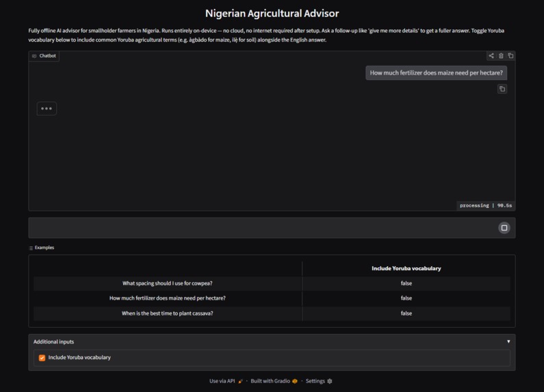Click the user message bubble about fertilizer

coord(436,73)
